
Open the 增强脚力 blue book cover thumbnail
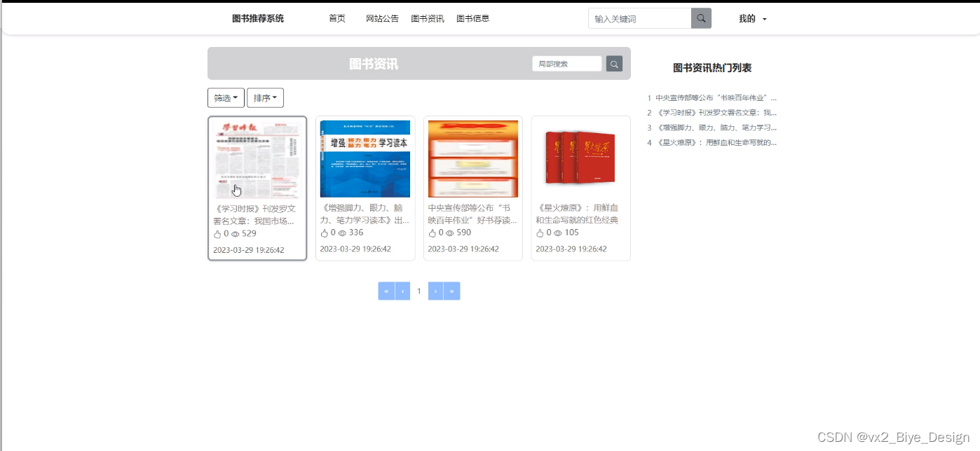(365, 159)
